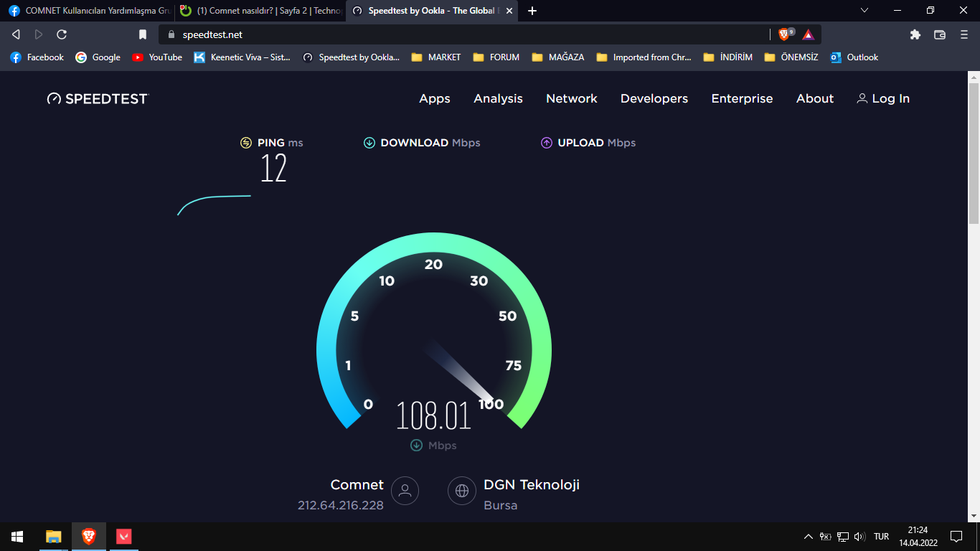Click the scrollbar up arrow
980x551 pixels.
click(x=974, y=76)
